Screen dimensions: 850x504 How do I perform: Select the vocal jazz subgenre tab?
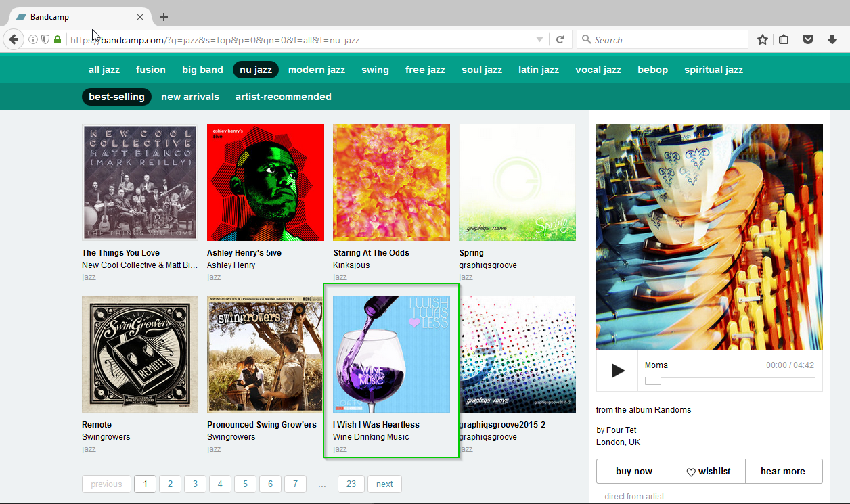[598, 70]
